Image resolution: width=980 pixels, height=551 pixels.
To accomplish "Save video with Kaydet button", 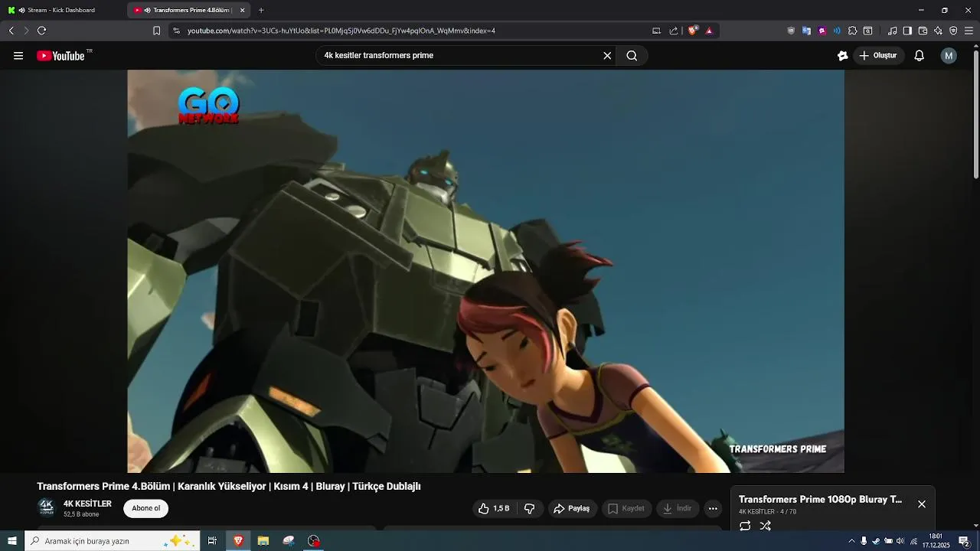I will point(626,508).
